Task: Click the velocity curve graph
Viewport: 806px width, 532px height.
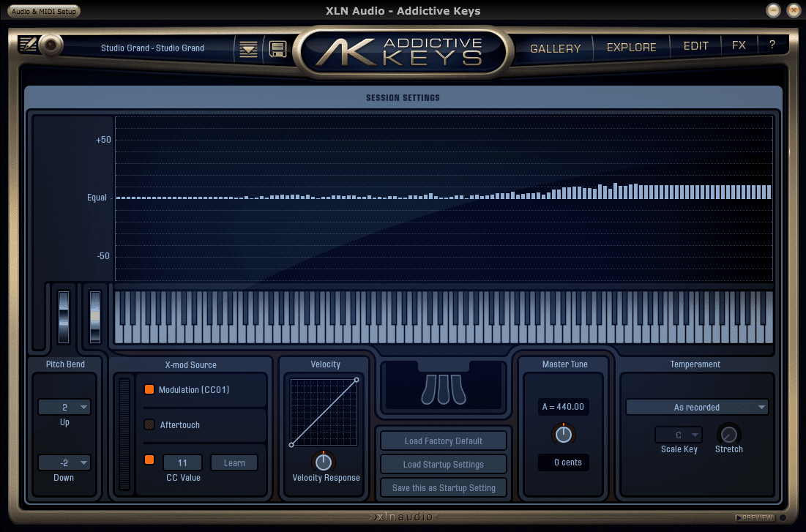Action: [x=324, y=412]
